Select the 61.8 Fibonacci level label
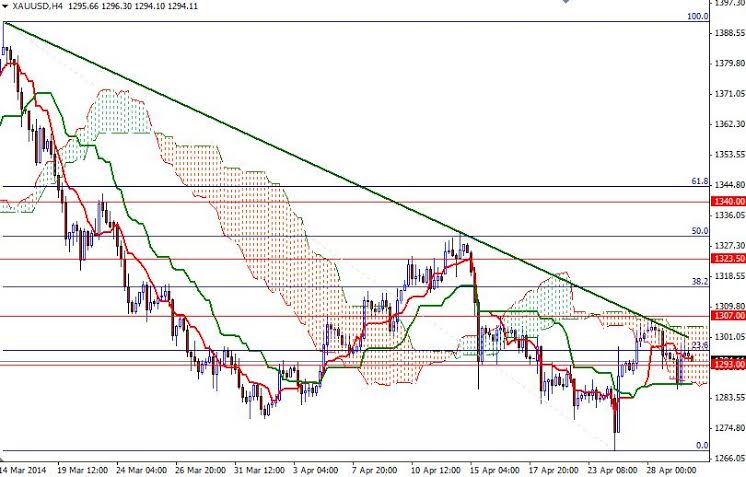Image resolution: width=746 pixels, height=477 pixels. [699, 181]
